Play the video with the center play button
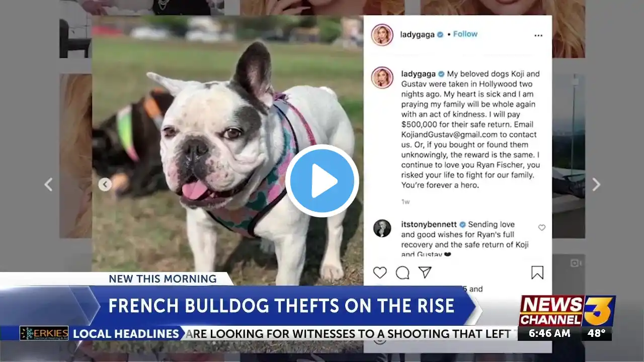The width and height of the screenshot is (644, 362). pos(322,181)
